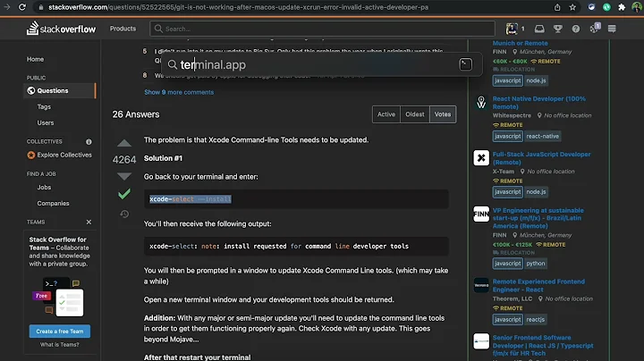Open the answer's timeline history icon
This screenshot has width=644, height=361.
pyautogui.click(x=123, y=214)
